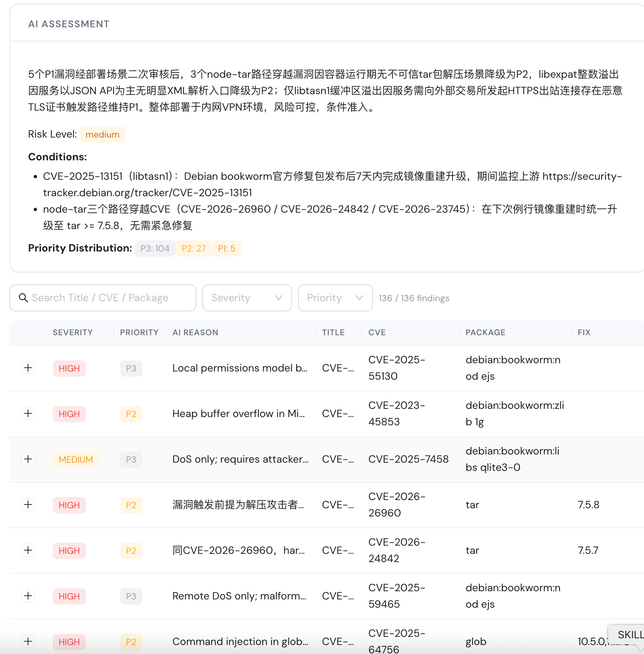Viewport: 644px width, 654px height.
Task: Click 'Remote DoS only; malform...' reason text
Action: (x=239, y=596)
